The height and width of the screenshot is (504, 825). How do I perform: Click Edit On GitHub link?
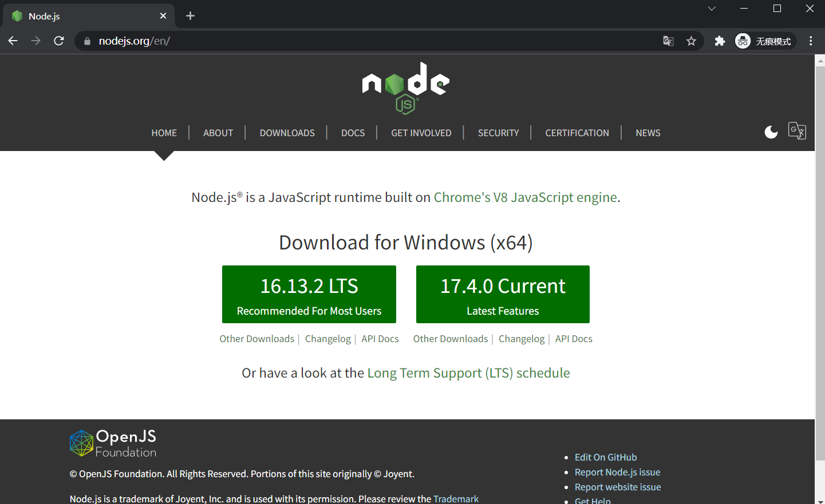[606, 457]
